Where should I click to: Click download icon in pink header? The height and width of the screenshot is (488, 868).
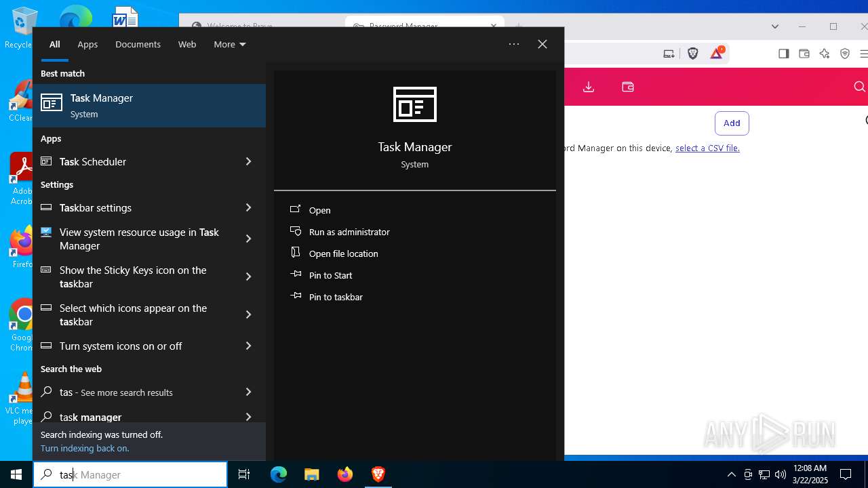pos(589,87)
